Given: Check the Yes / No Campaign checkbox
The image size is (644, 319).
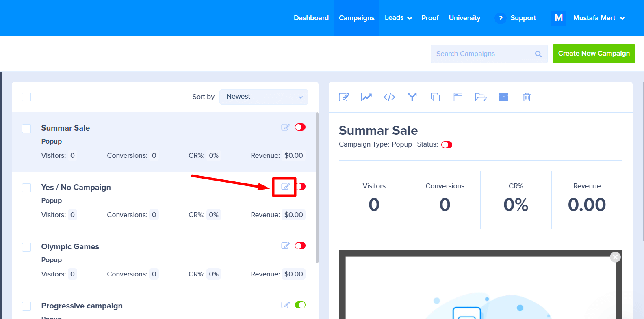Looking at the screenshot, I should 27,188.
